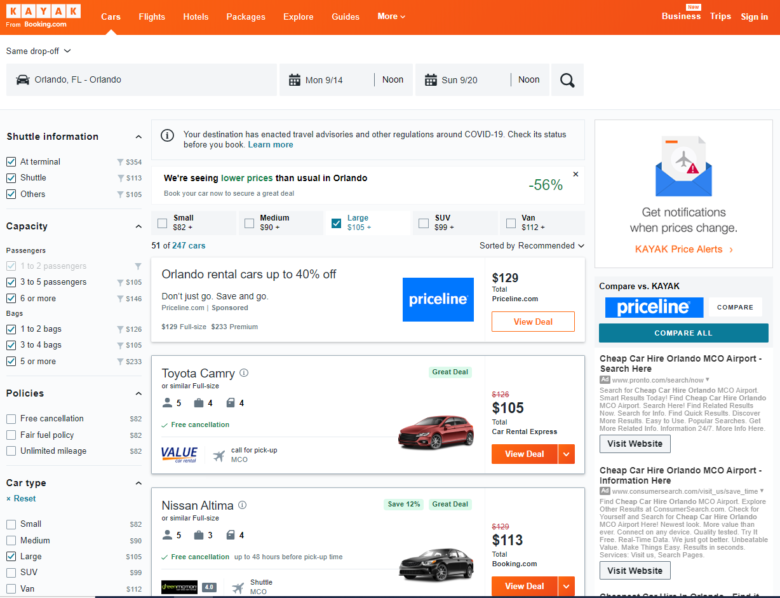Viewport: 780px width, 598px height.
Task: Click first Visit Website ad button
Action: click(x=635, y=443)
